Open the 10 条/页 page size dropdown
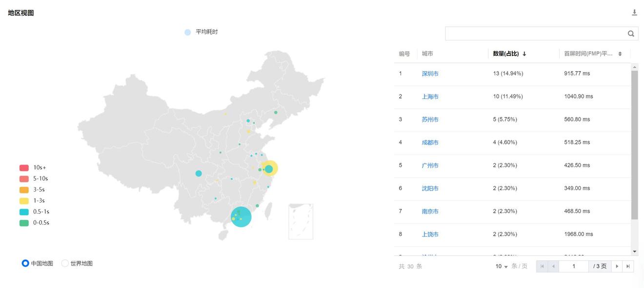Screen dimensions: 644x288 [x=502, y=267]
